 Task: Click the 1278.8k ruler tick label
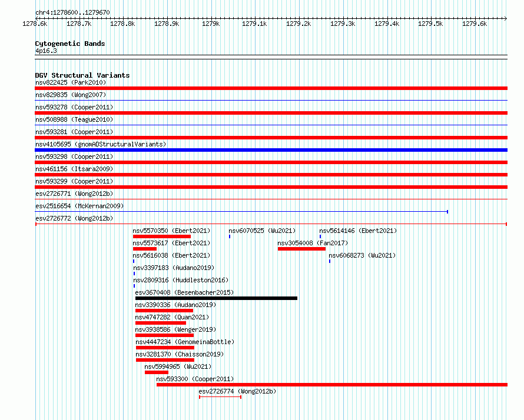122,24
